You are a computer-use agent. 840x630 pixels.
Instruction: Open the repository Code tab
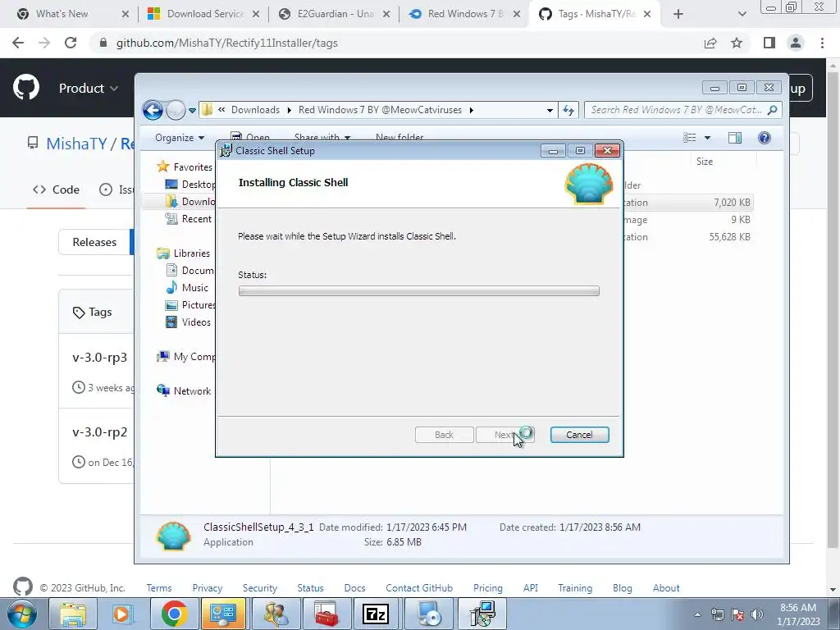coord(57,189)
